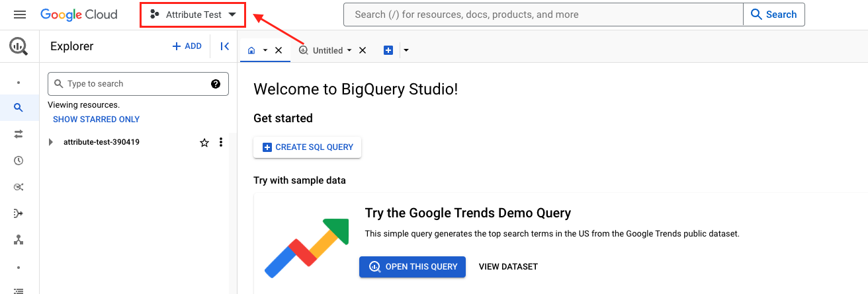This screenshot has width=868, height=294.
Task: Close the Untitled query tab
Action: pos(362,50)
